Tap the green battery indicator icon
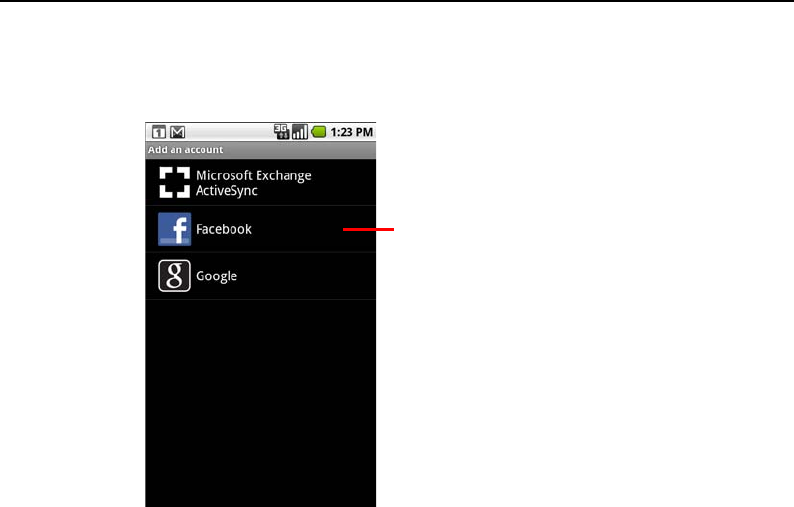 click(x=319, y=132)
